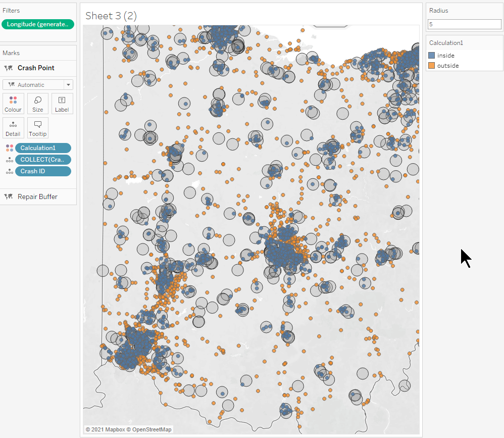Open the Automatic mark type dropdown
504x438 pixels.
click(x=37, y=85)
